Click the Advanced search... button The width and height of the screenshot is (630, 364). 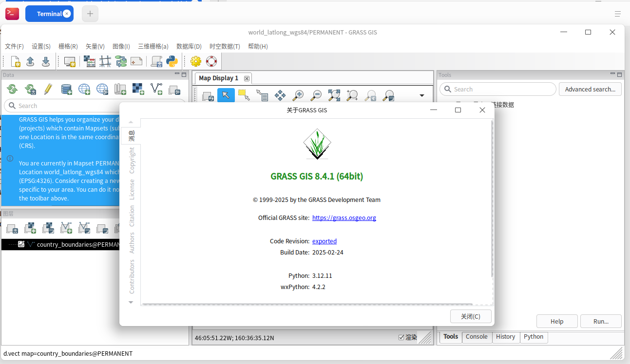(590, 89)
